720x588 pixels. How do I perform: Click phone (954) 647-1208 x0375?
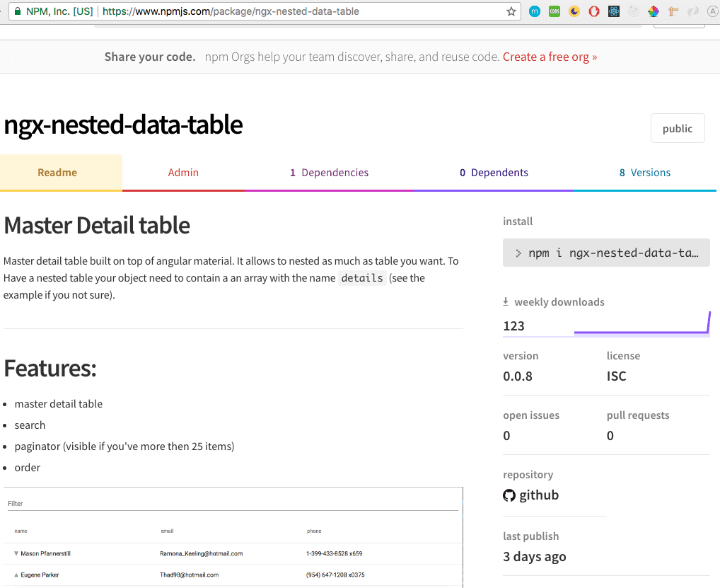(335, 575)
